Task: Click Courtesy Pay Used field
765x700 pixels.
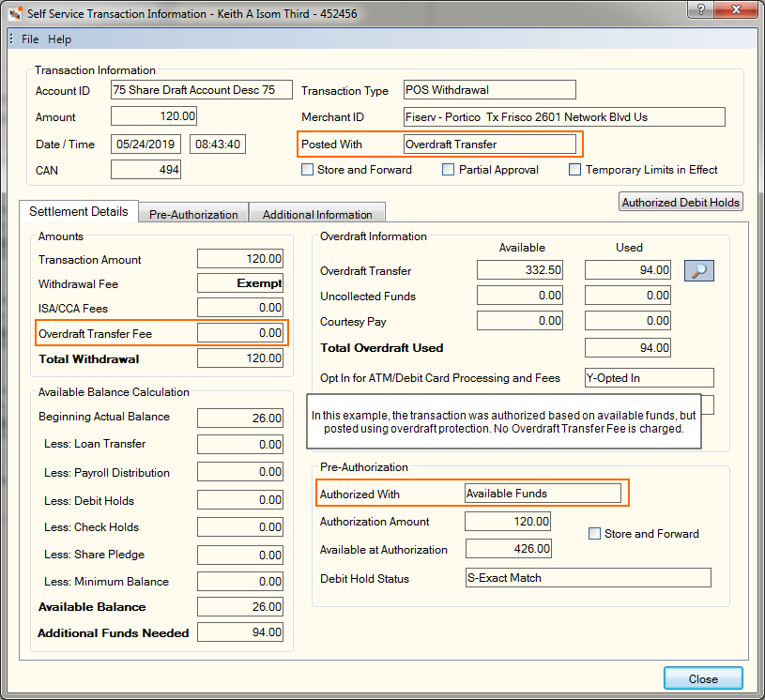Action: pos(628,321)
